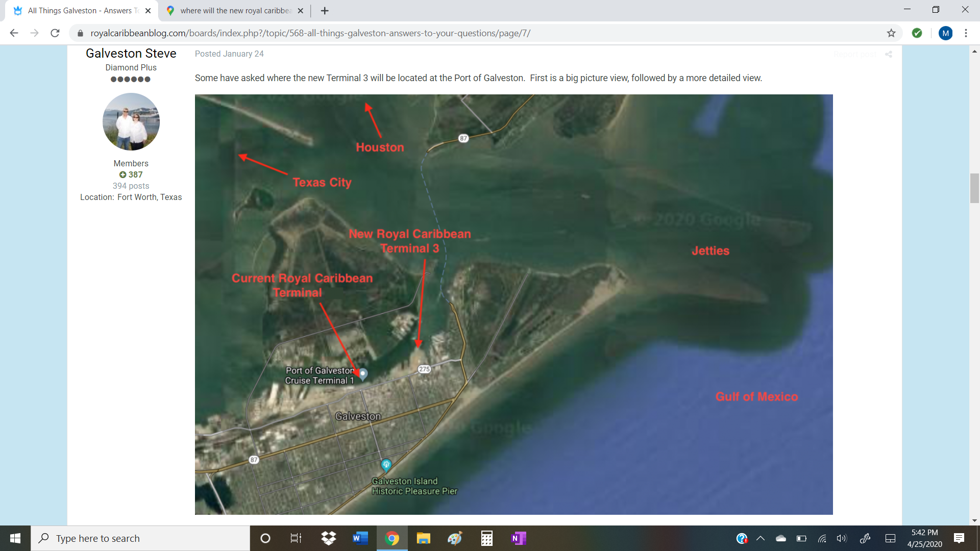Screen dimensions: 980x551
Task: Close the Google Maps search tab
Action: coord(300,11)
